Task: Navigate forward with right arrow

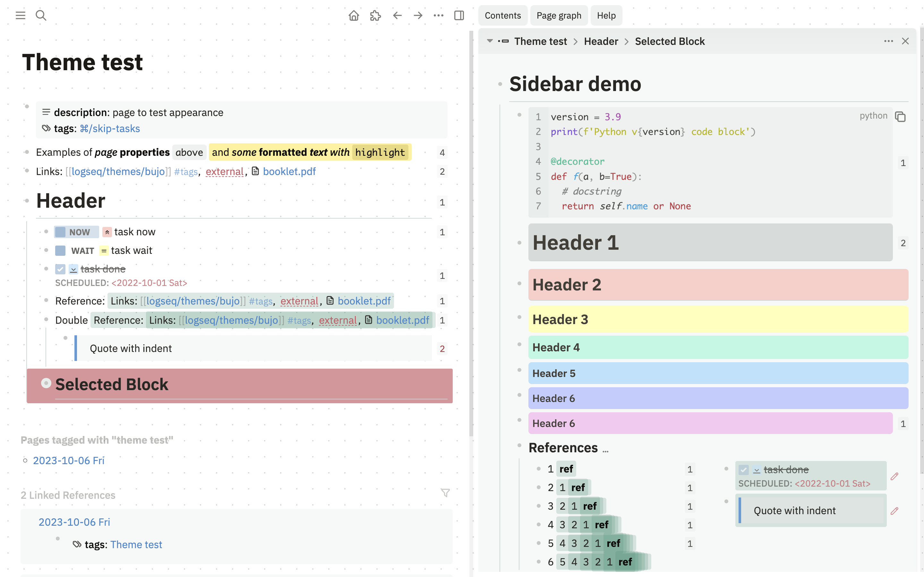Action: (x=418, y=15)
